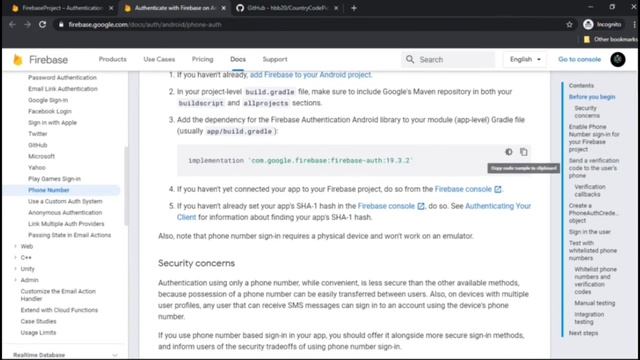
Task: Toggle dark code theme icon
Action: (509, 152)
